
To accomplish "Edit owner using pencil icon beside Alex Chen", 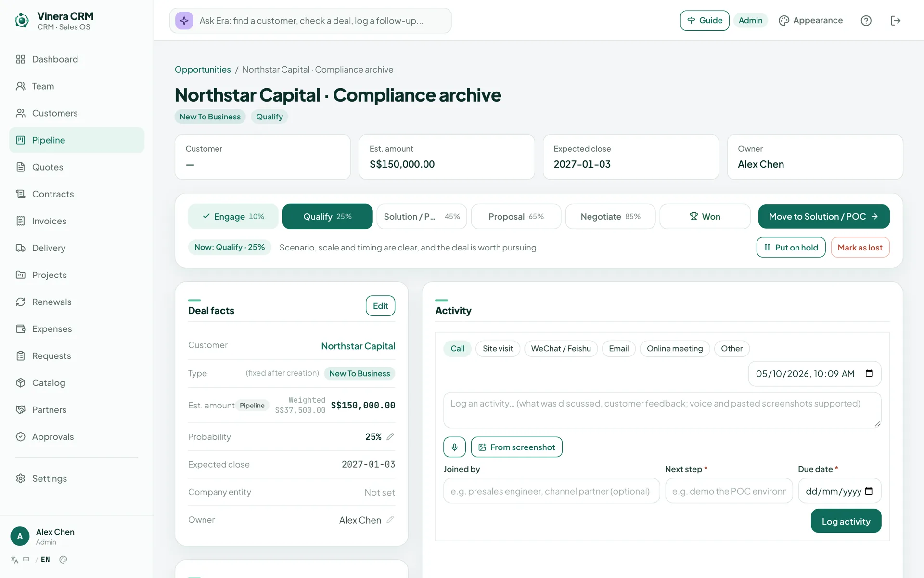I will (390, 520).
